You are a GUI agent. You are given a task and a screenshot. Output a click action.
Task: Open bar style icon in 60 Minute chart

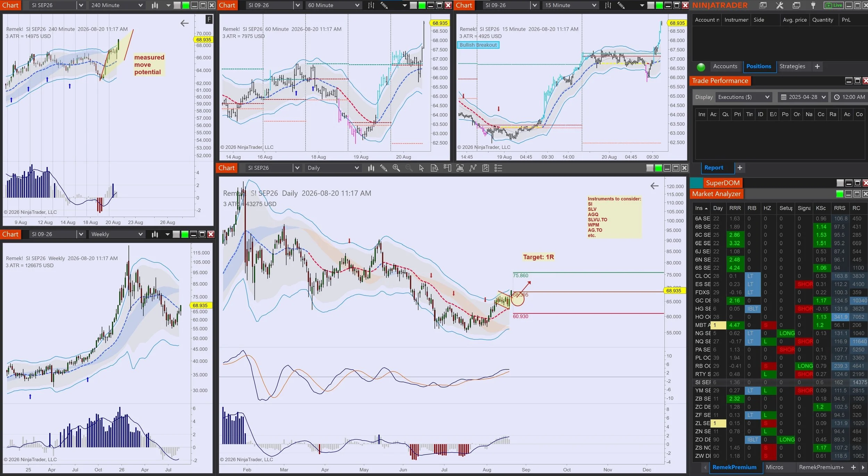pos(371,5)
